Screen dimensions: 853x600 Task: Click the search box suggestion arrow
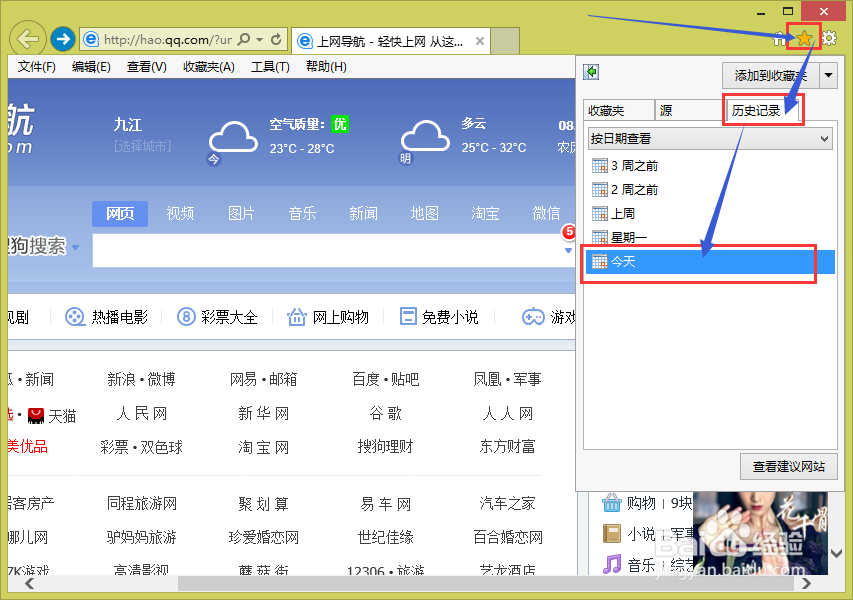pyautogui.click(x=568, y=251)
